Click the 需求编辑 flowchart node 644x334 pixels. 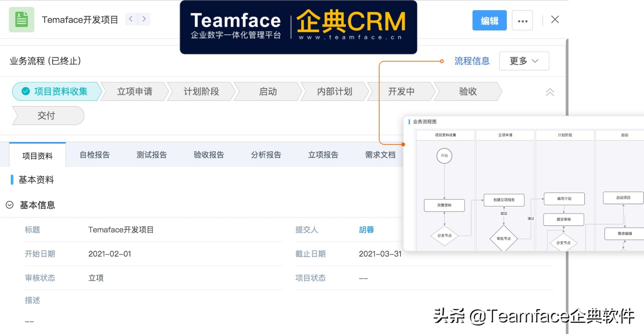click(624, 234)
